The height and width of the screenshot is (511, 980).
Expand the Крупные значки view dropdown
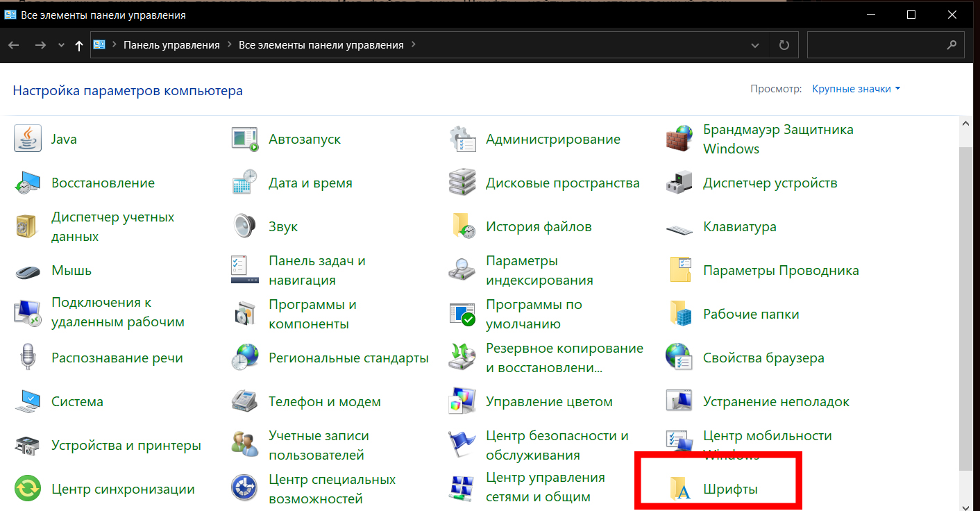click(856, 89)
